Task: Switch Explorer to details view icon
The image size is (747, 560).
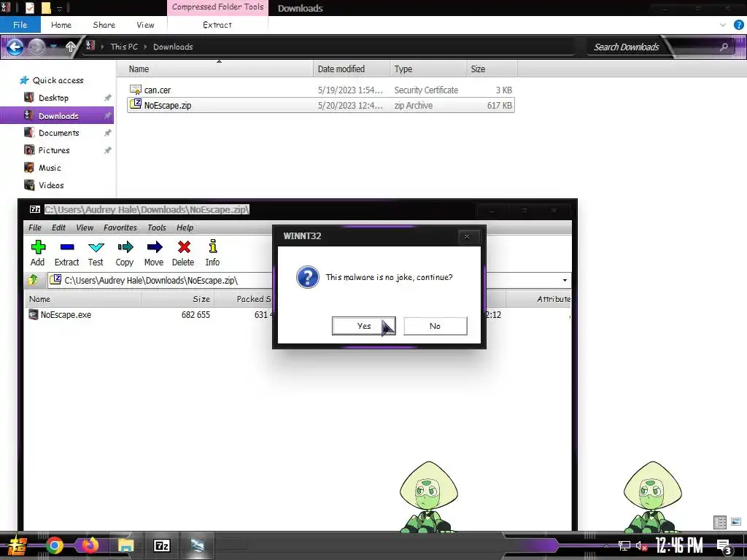Action: click(x=720, y=522)
